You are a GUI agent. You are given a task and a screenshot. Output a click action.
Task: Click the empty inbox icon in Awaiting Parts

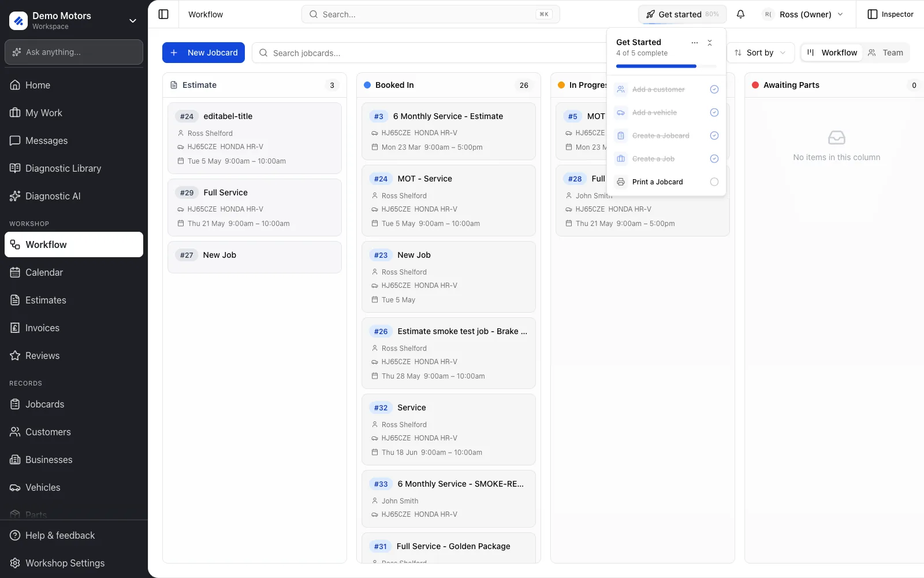(x=837, y=138)
